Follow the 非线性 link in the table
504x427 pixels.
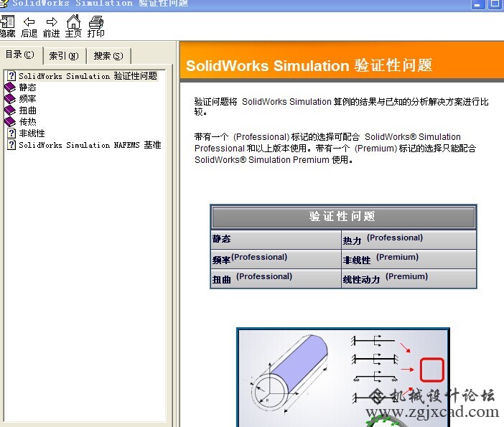(x=357, y=260)
